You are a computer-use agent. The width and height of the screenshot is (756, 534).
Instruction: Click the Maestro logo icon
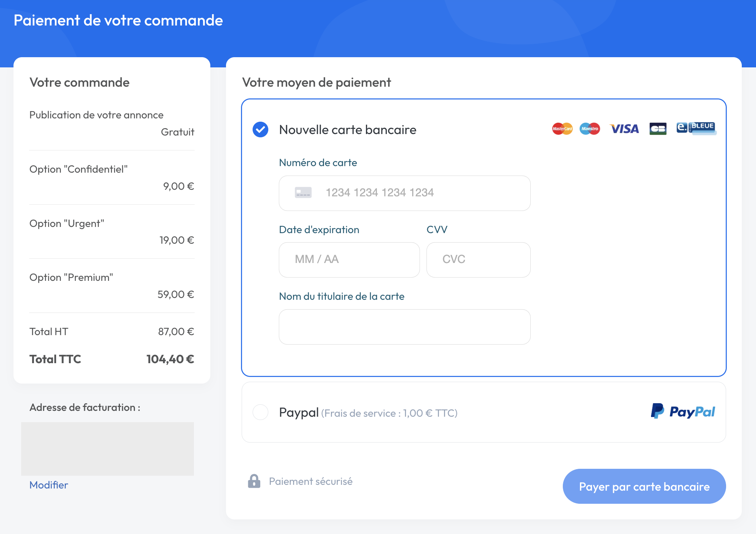pyautogui.click(x=589, y=129)
